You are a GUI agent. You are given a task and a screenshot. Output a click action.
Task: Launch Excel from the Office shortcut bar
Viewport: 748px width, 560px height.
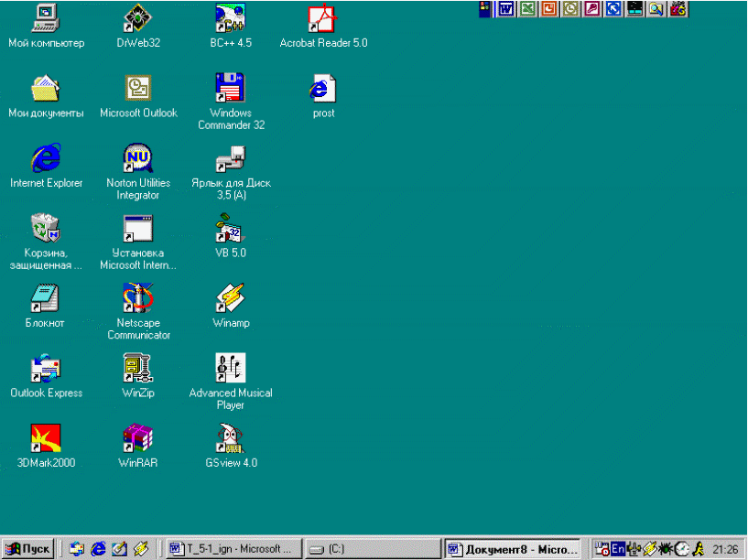pyautogui.click(x=527, y=8)
